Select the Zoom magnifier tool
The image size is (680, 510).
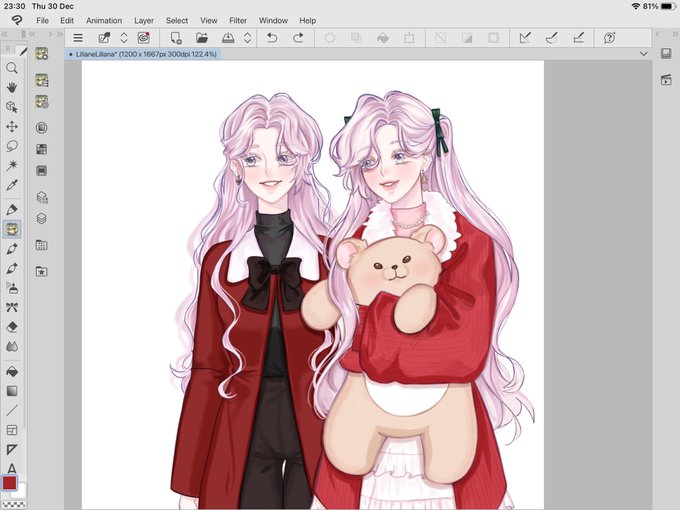click(x=12, y=68)
